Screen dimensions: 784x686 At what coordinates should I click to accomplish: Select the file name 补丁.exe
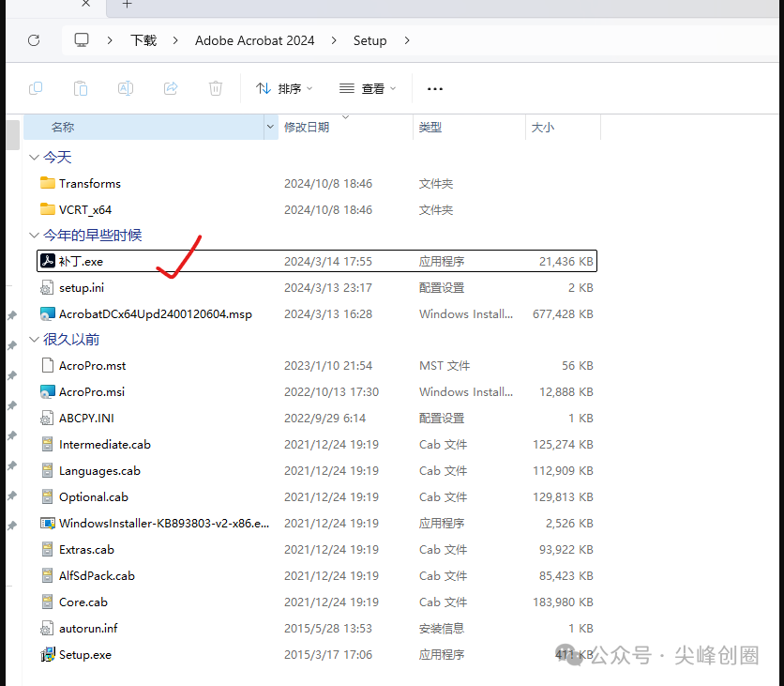81,261
